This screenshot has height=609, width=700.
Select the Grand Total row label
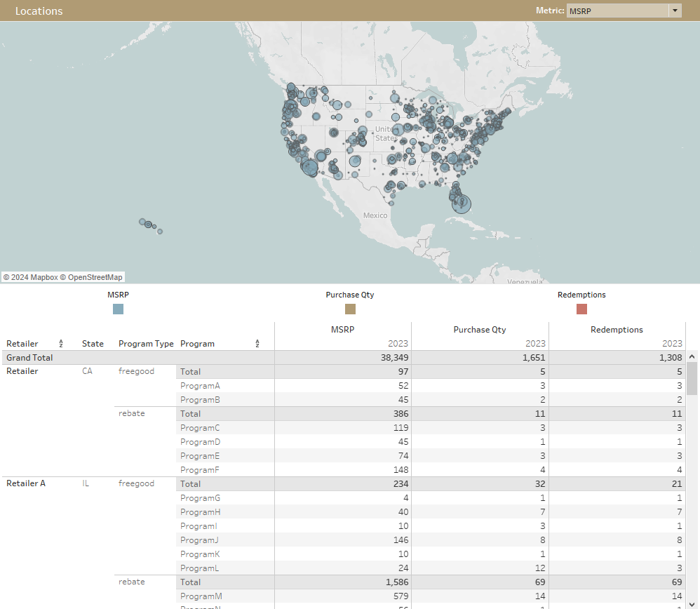pos(29,358)
